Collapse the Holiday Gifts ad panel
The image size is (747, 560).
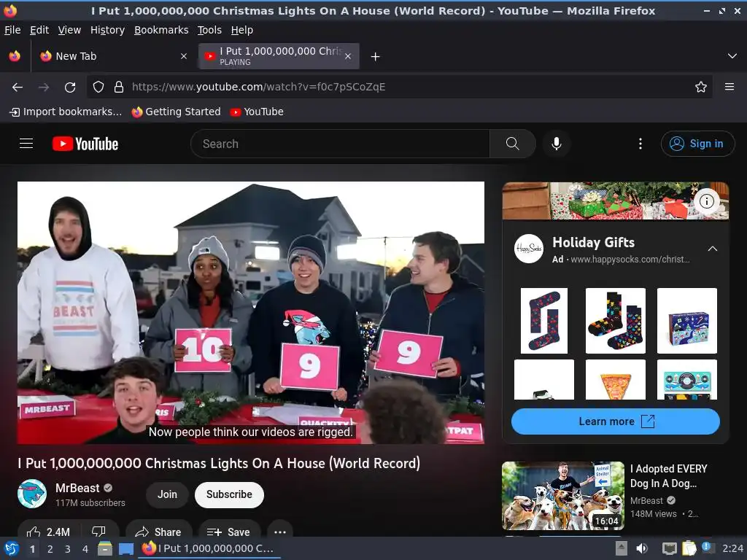(x=712, y=249)
